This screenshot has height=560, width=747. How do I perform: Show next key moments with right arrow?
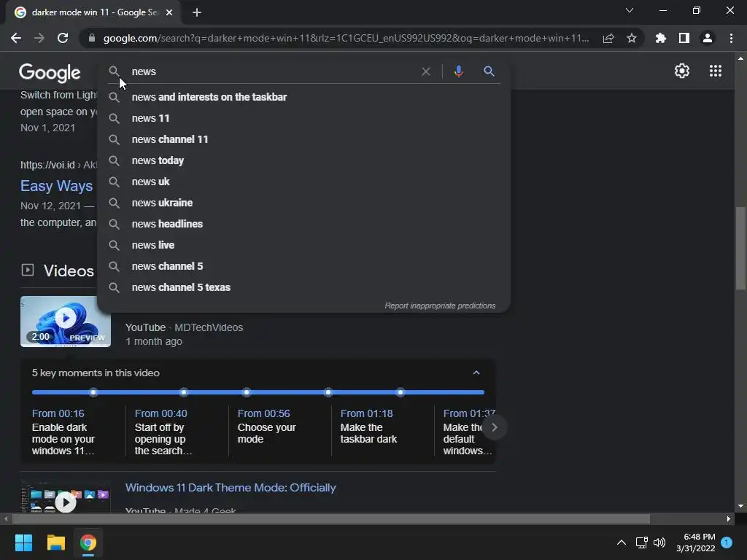point(494,427)
